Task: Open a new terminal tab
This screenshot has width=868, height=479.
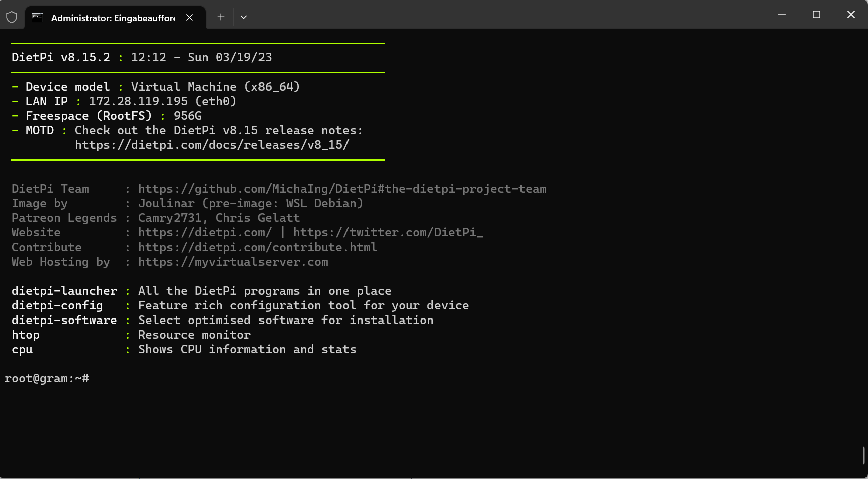Action: pyautogui.click(x=221, y=17)
